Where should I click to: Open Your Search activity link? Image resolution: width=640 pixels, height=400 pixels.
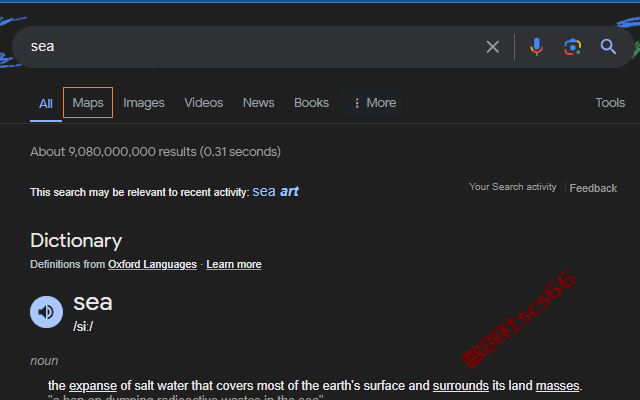pyautogui.click(x=513, y=187)
